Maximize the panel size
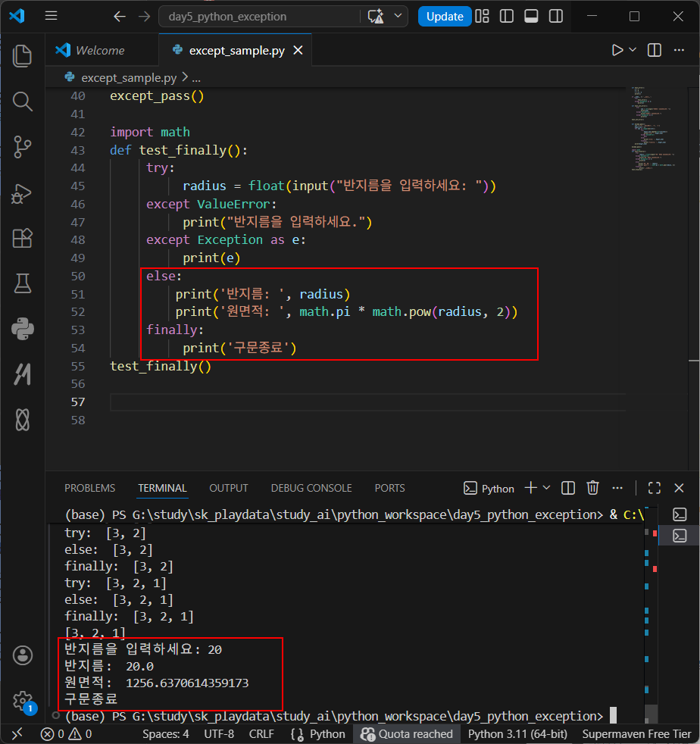 point(655,488)
